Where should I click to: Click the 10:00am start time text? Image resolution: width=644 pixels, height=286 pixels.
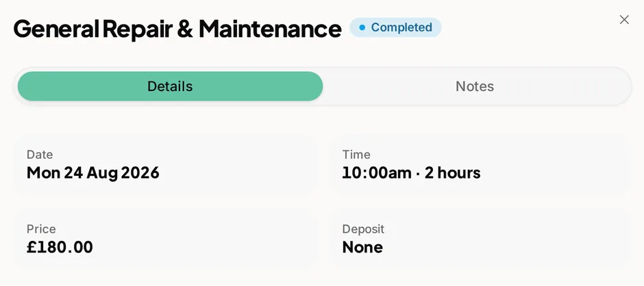point(377,172)
